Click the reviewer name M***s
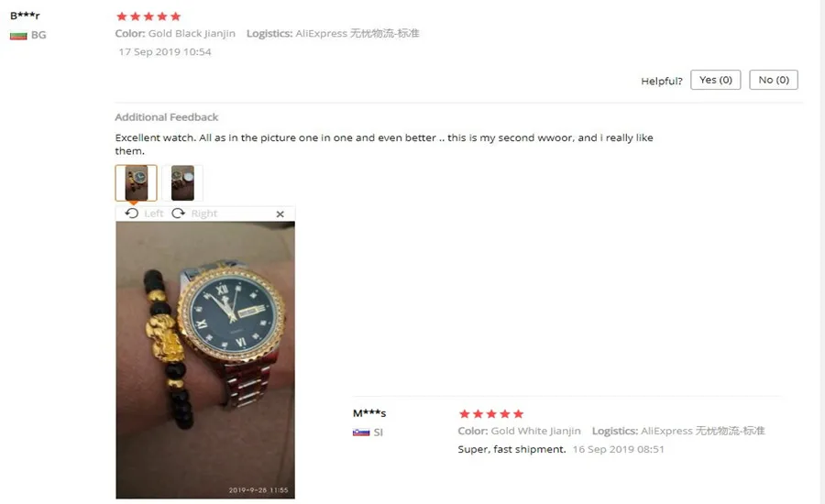This screenshot has height=504, width=825. pos(369,413)
